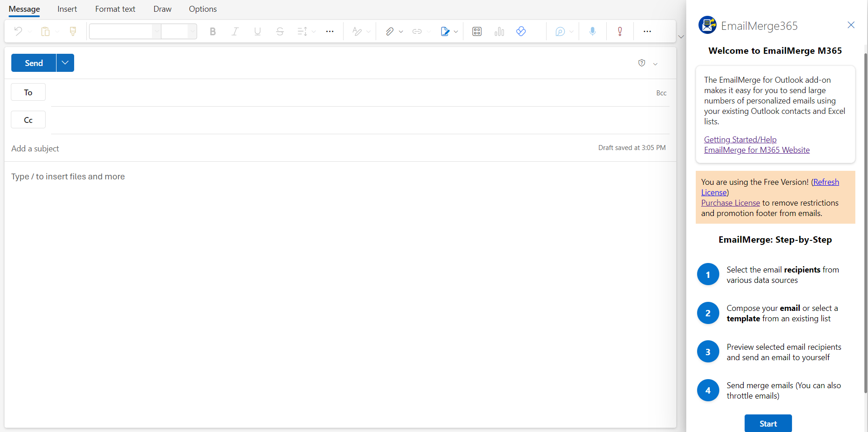Open the toolbar overflow ellipsis at right
Viewport: 868px width, 432px height.
point(647,31)
